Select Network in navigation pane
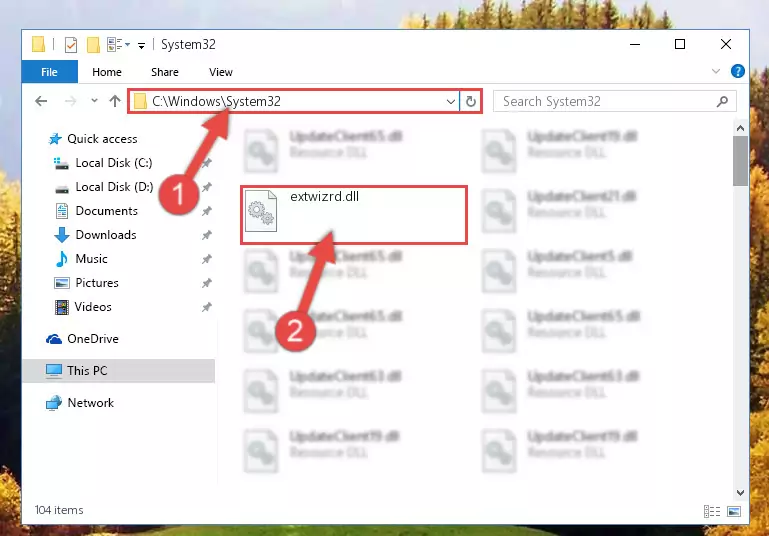769x536 pixels. tap(90, 403)
